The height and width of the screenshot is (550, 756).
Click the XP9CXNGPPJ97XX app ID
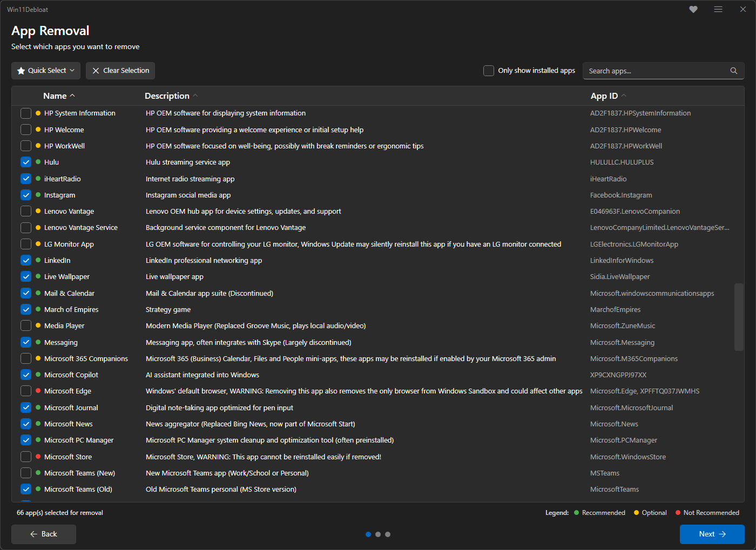(x=618, y=375)
